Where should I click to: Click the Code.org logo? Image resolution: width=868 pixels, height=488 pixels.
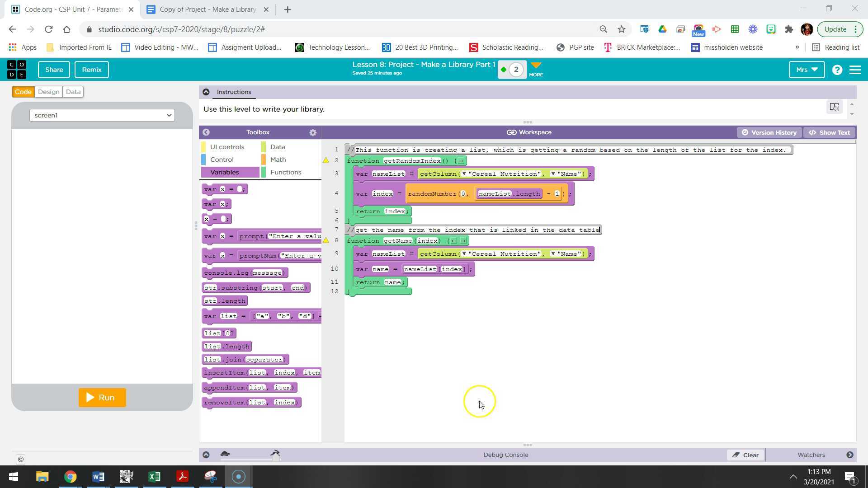point(16,69)
